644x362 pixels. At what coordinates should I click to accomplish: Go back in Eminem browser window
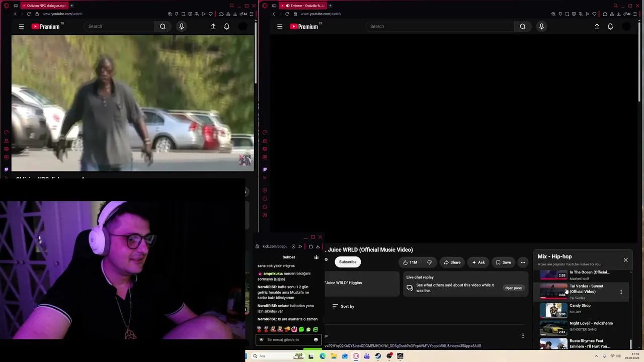pos(274,14)
